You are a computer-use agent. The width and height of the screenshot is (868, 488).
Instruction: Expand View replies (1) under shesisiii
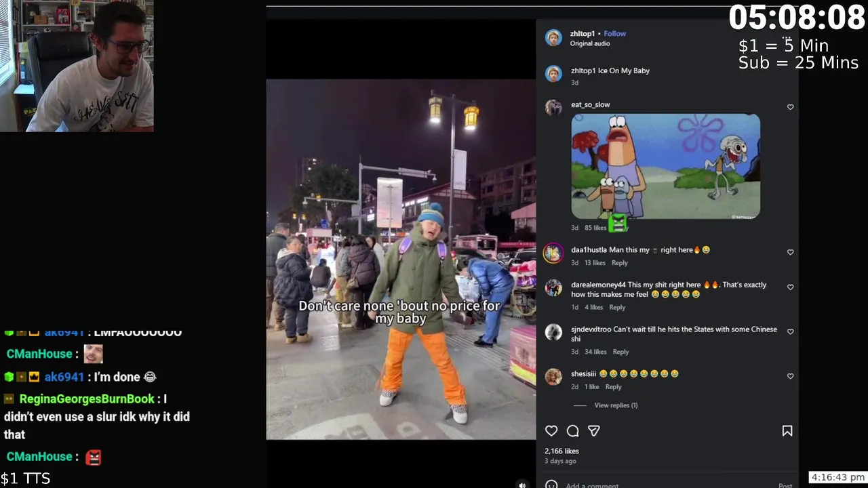click(x=616, y=405)
